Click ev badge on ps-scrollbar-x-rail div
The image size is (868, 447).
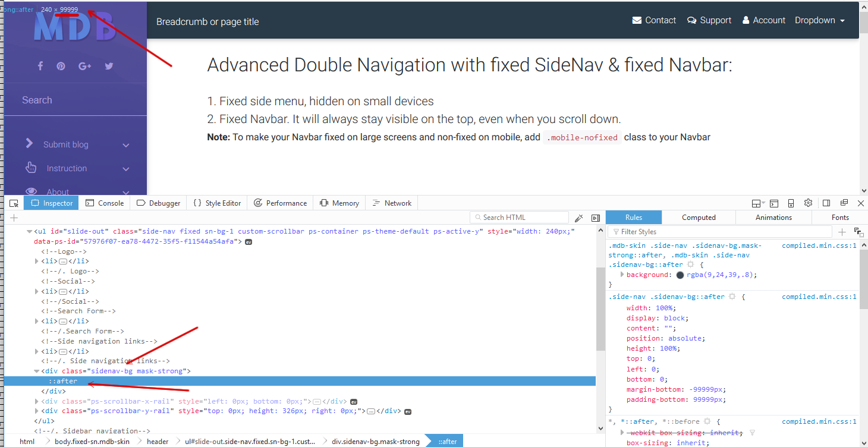click(x=354, y=401)
